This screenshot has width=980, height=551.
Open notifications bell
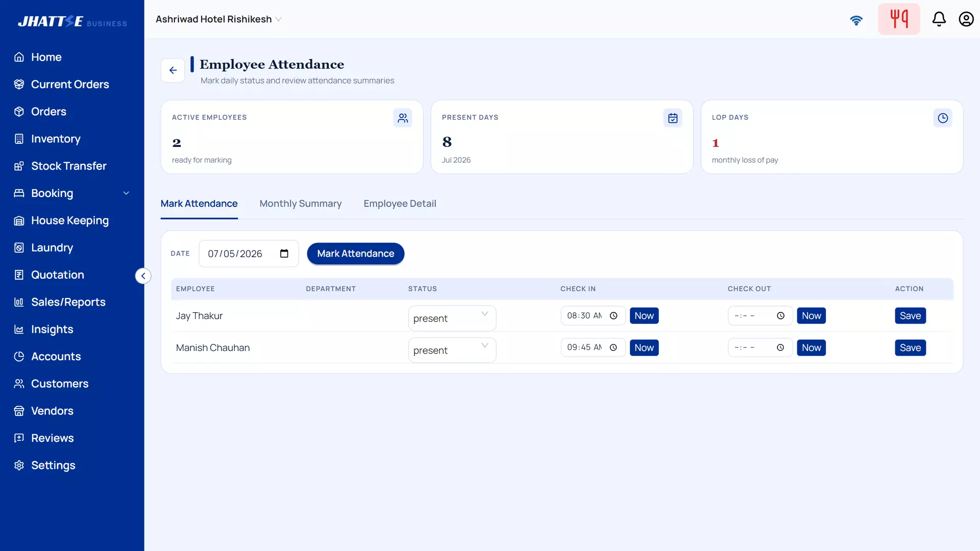tap(939, 19)
